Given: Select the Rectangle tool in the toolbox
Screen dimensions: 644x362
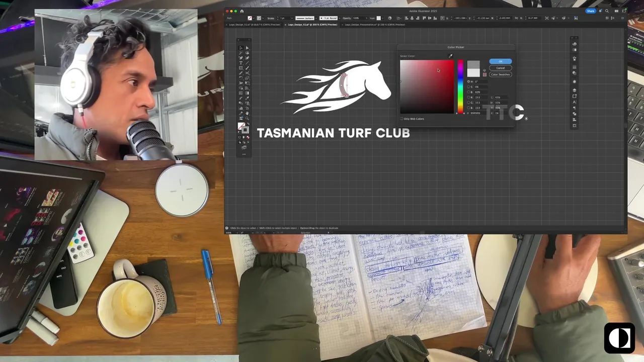Looking at the screenshot, I should coord(240,68).
